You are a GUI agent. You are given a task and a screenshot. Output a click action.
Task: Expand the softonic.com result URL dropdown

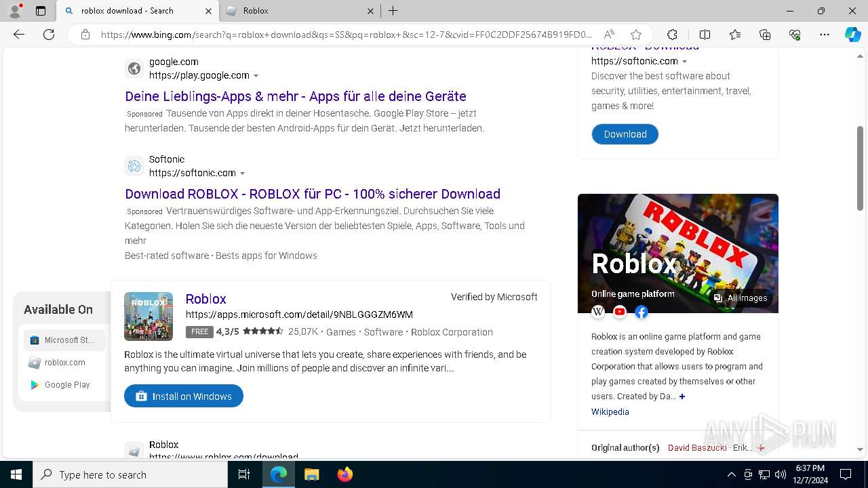coord(242,174)
